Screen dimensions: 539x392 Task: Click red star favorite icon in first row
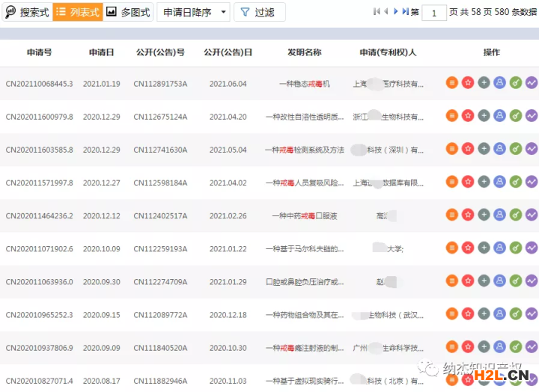(x=468, y=83)
